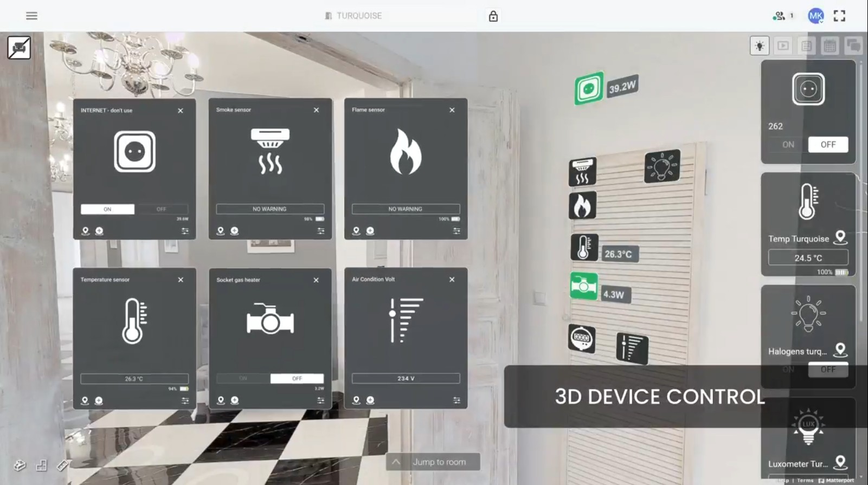
Task: Open settings sliders on INTERNET card
Action: (x=185, y=231)
